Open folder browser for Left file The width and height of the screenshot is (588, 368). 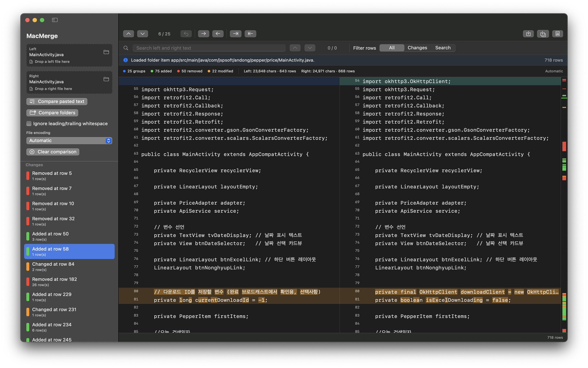click(106, 52)
